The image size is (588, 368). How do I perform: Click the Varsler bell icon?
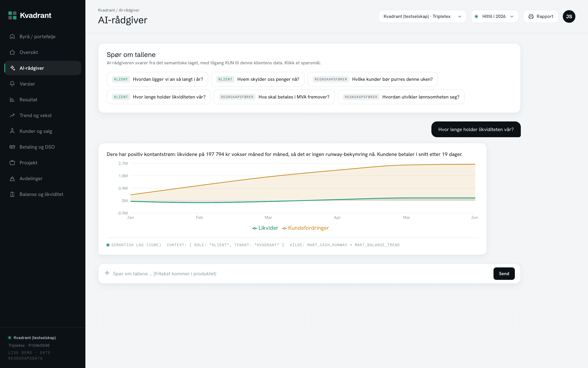pyautogui.click(x=12, y=84)
